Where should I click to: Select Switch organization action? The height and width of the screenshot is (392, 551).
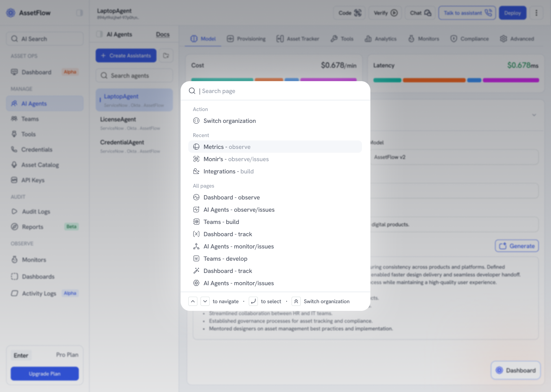tap(275, 121)
